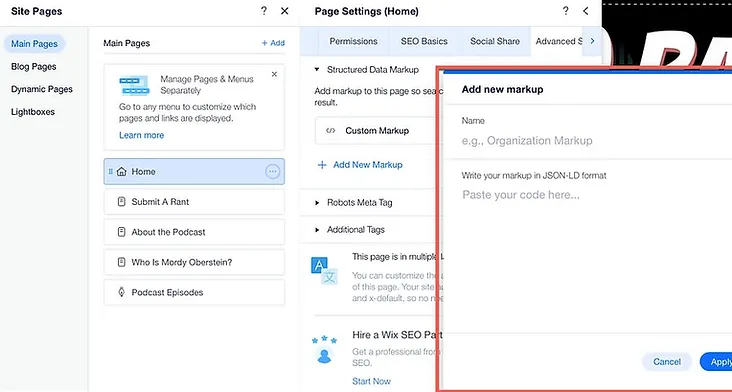
Task: Open help in Site Pages panel
Action: point(264,11)
